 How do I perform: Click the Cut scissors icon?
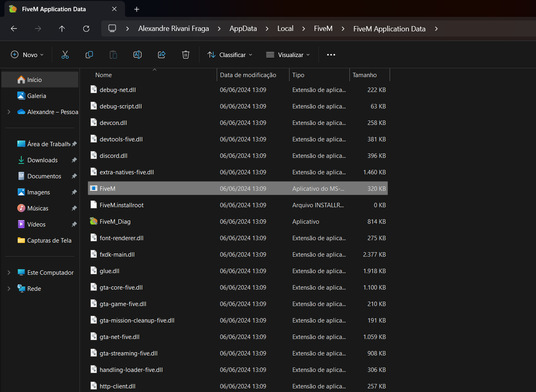[x=65, y=55]
